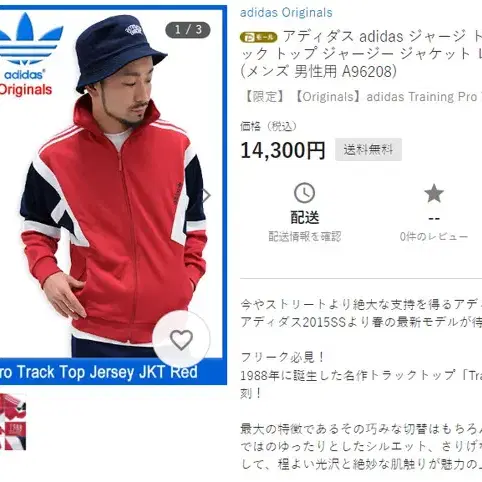Click the 配送 delivery heading
The height and width of the screenshot is (482, 482).
305,218
